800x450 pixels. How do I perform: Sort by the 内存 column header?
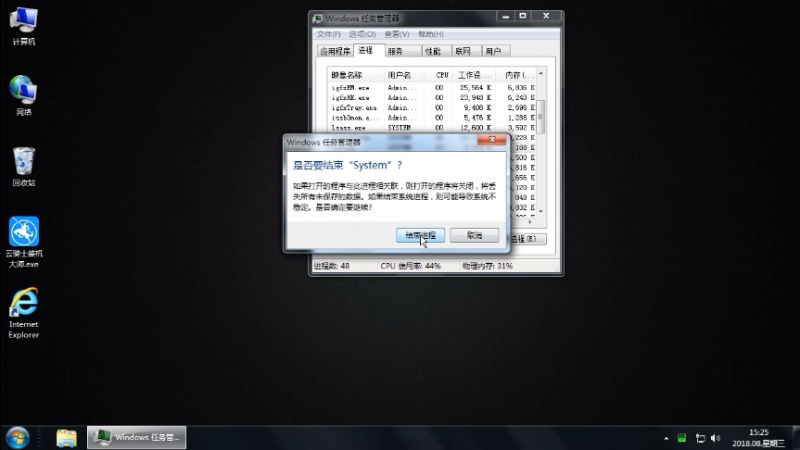tap(516, 75)
